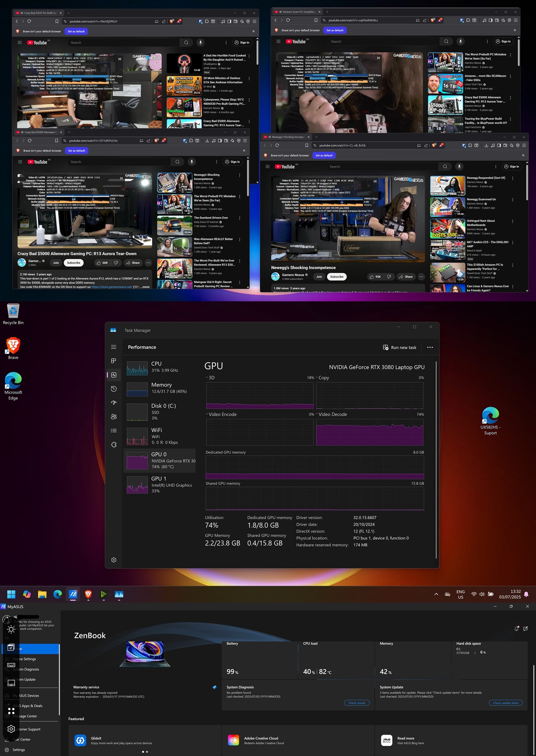Click Sign in in Newegg window

click(x=511, y=166)
